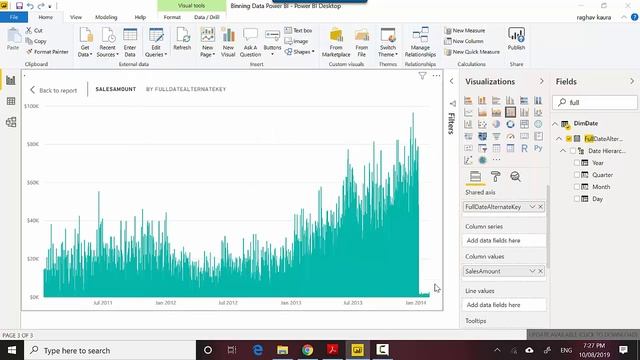Select the Funnel visualization
The width and height of the screenshot is (640, 360).
(x=496, y=136)
